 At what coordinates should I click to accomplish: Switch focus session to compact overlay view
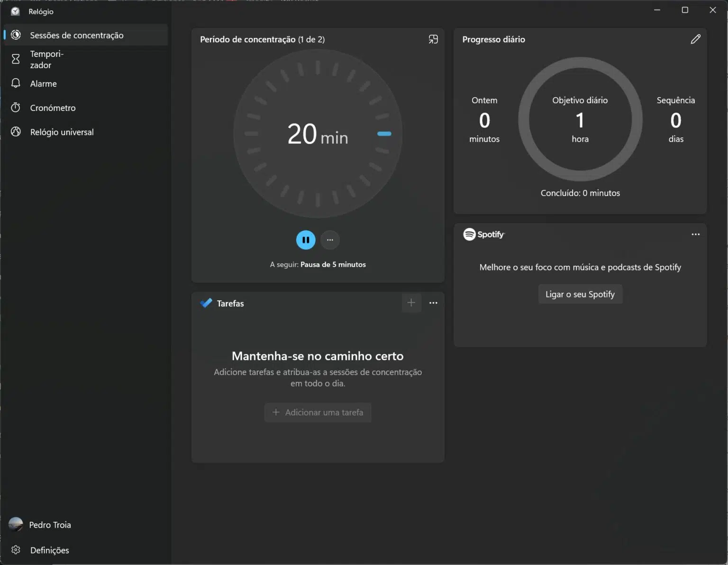click(433, 39)
